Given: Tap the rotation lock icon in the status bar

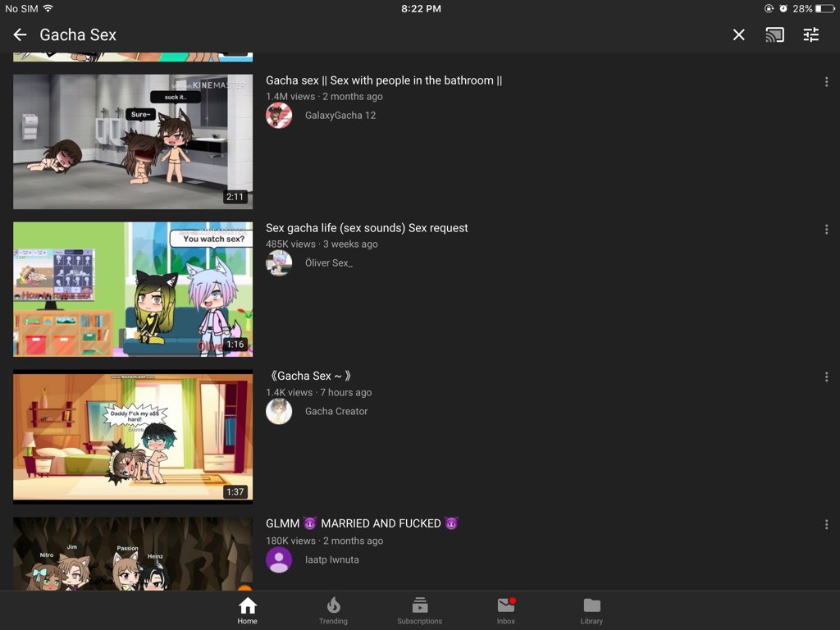Looking at the screenshot, I should point(769,8).
